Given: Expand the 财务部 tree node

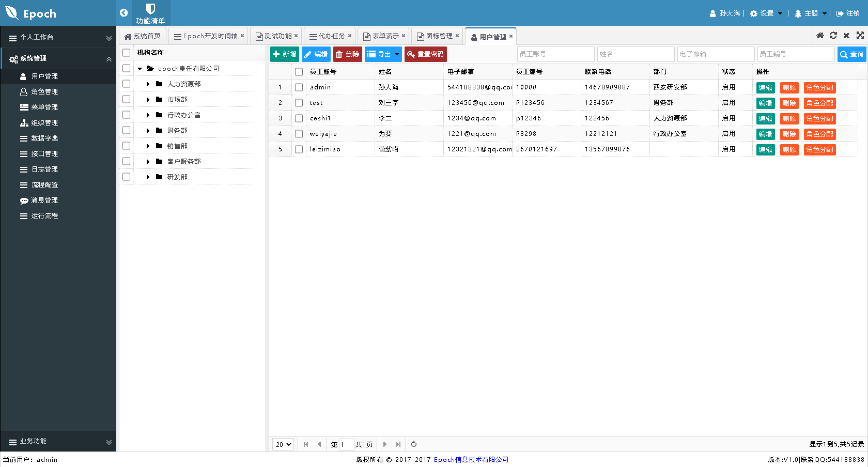Looking at the screenshot, I should (148, 131).
